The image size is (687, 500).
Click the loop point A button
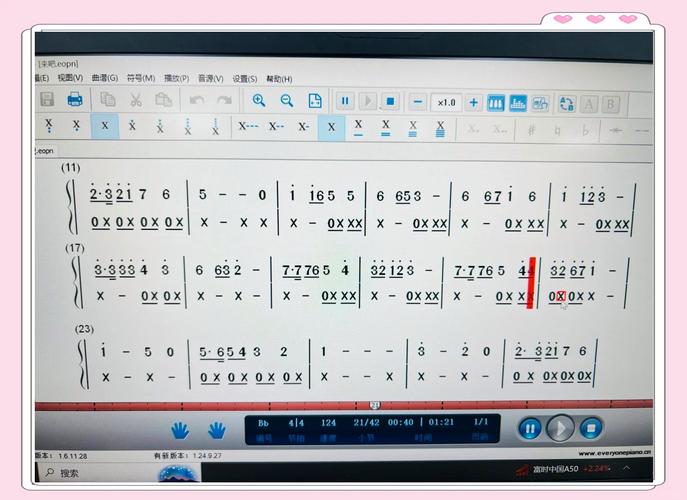coord(589,104)
